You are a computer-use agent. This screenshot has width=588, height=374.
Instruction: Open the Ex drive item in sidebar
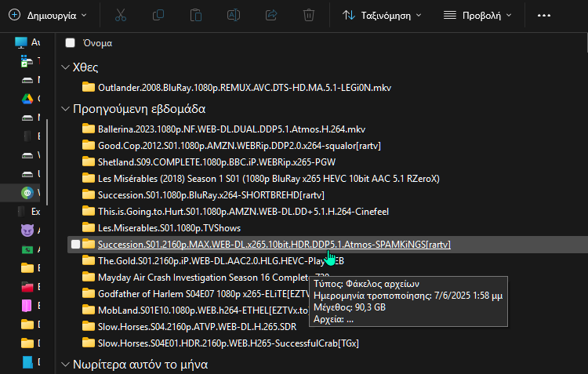pos(29,212)
